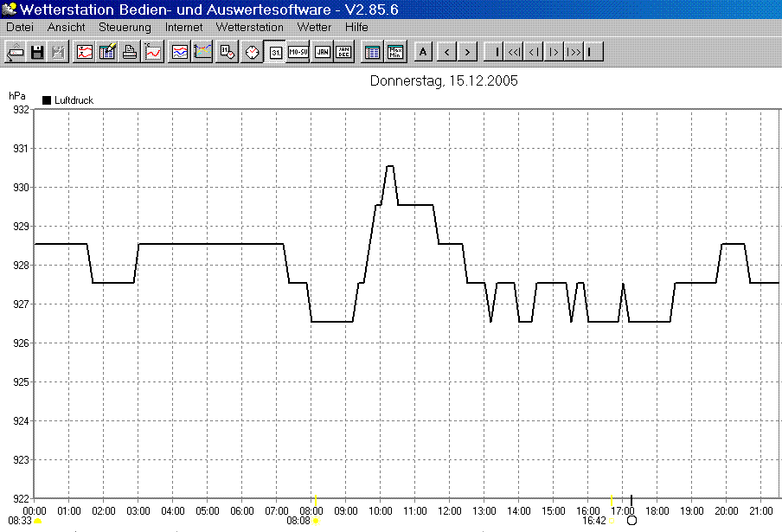The image size is (782, 532).
Task: Click the single red curve chart icon
Action: (153, 52)
